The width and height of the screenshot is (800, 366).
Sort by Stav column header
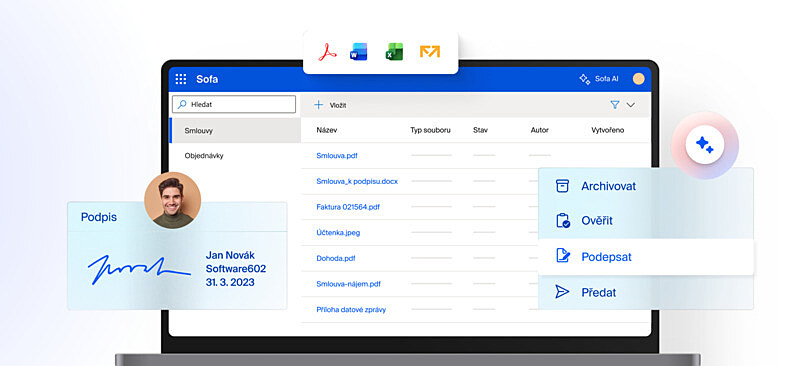480,130
